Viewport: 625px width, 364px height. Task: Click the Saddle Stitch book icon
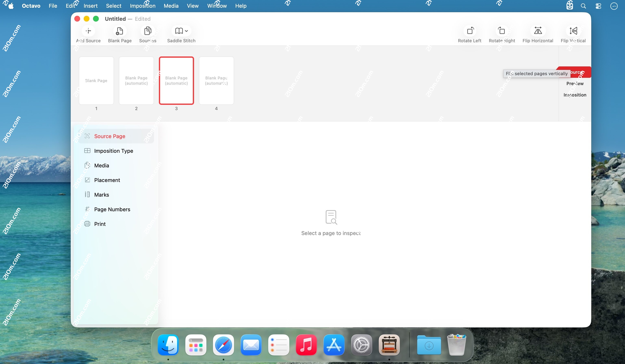[179, 31]
